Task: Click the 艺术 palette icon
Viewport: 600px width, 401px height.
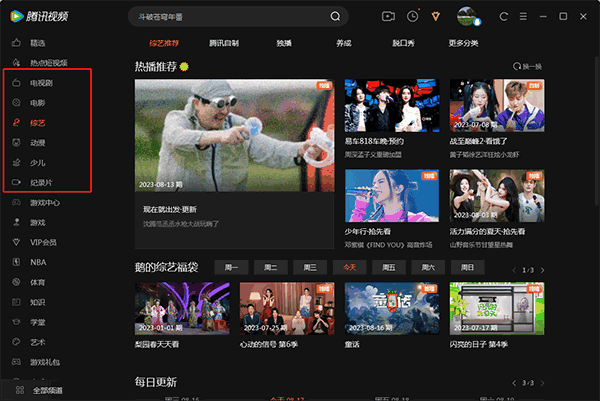Action: 16,342
